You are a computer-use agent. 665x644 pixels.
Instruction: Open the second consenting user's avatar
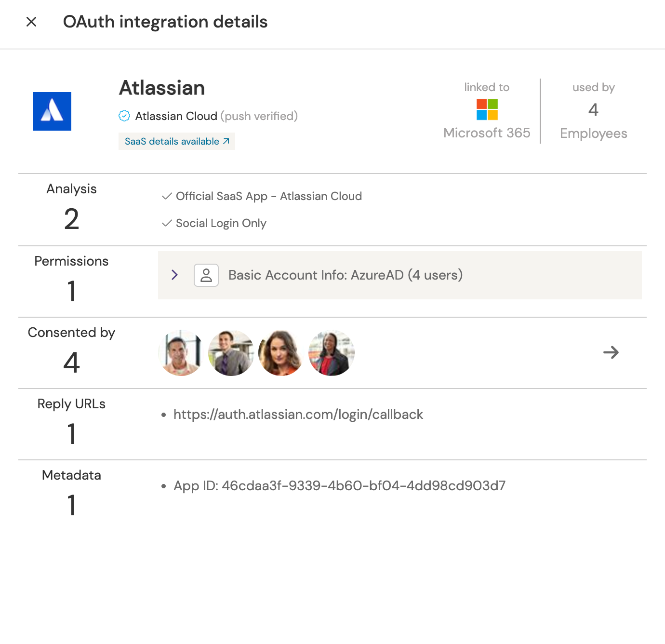pos(231,353)
